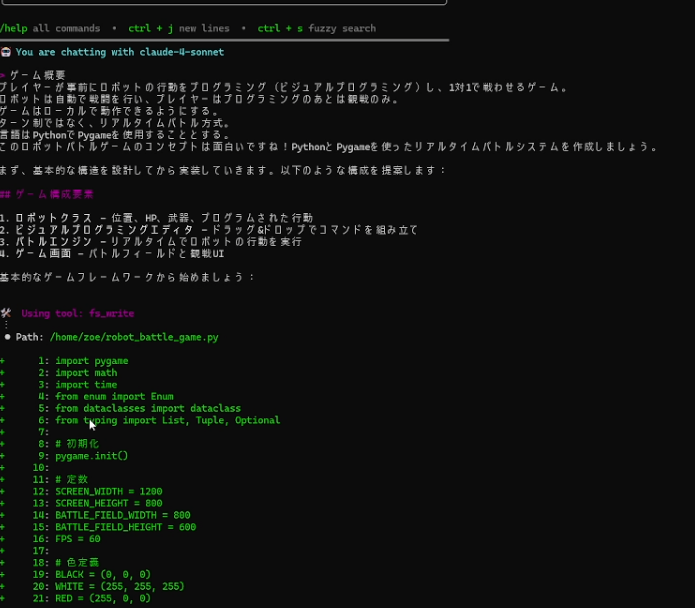This screenshot has width=695, height=608.
Task: Click line 'SCREEN_WIDTH = 1200'
Action: [109, 491]
